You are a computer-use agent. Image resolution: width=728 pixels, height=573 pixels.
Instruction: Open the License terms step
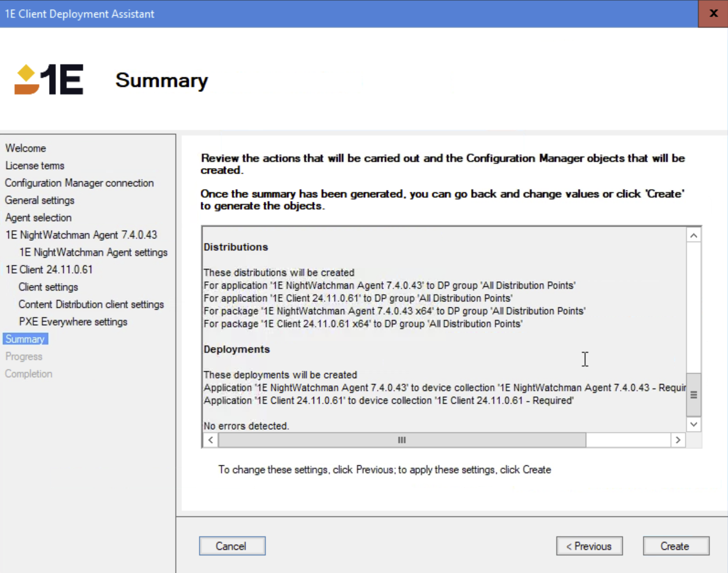(35, 165)
